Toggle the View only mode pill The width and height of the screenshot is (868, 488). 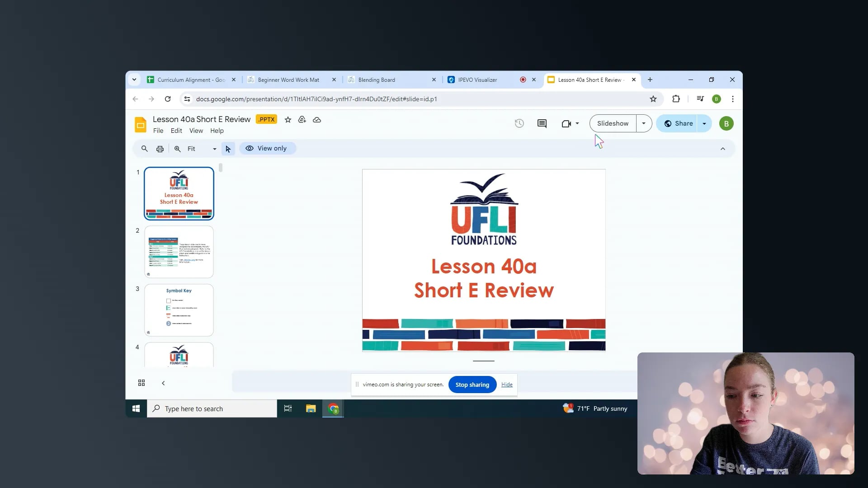pos(267,148)
